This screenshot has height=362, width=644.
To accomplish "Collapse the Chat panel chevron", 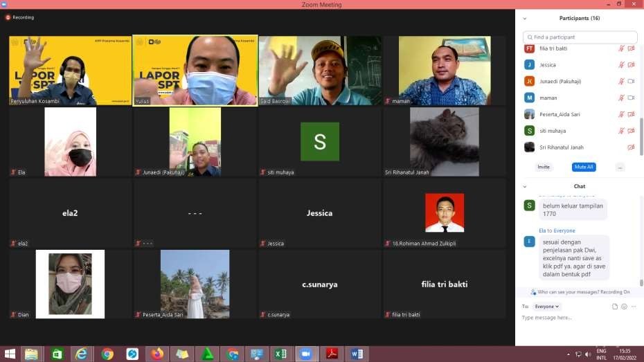I will (525, 186).
